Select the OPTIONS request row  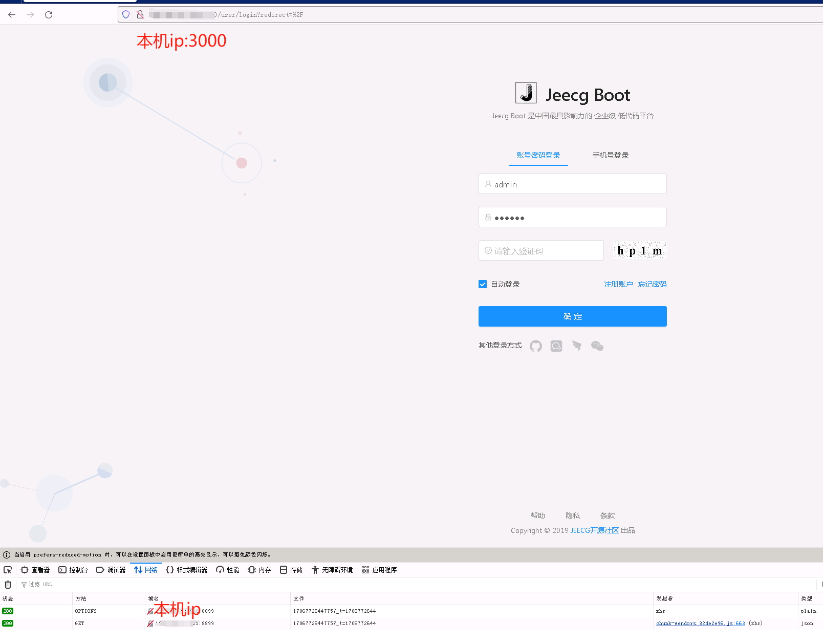(411, 611)
